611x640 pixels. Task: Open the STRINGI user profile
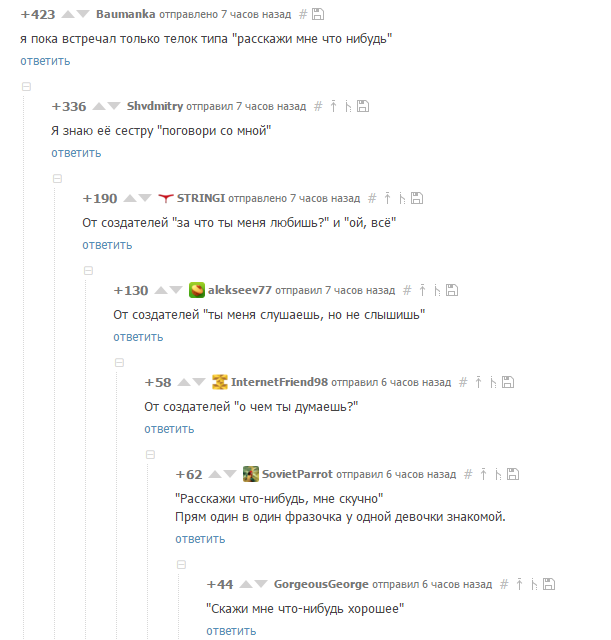point(201,198)
